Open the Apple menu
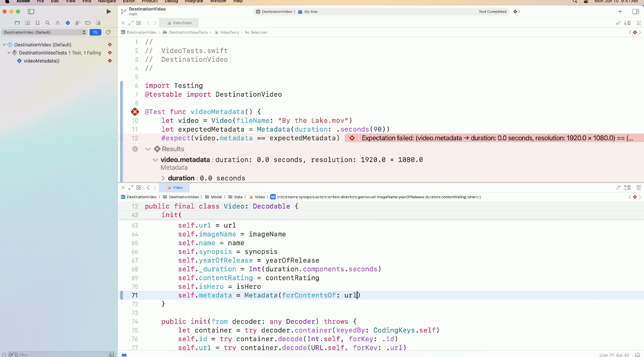The width and height of the screenshot is (644, 357). point(7,1)
